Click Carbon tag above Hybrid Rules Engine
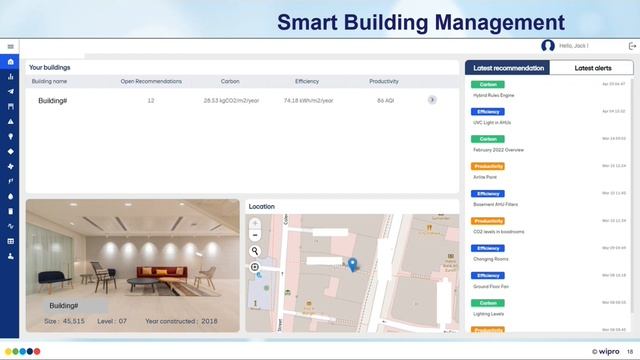The image size is (640, 360). tap(488, 84)
